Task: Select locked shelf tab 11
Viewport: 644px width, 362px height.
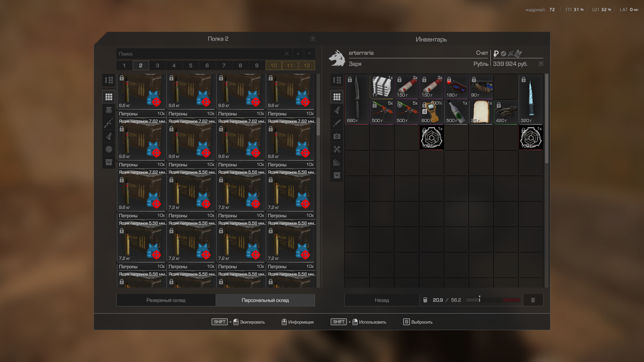Action: (290, 65)
